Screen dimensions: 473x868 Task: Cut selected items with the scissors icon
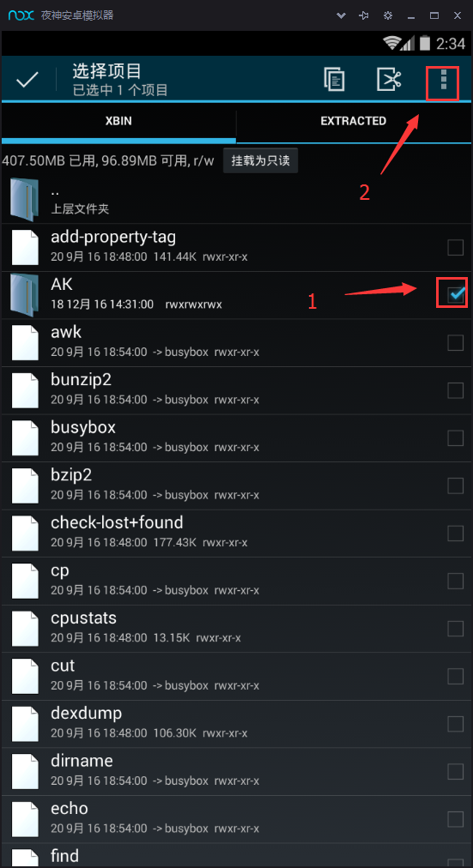coord(389,79)
